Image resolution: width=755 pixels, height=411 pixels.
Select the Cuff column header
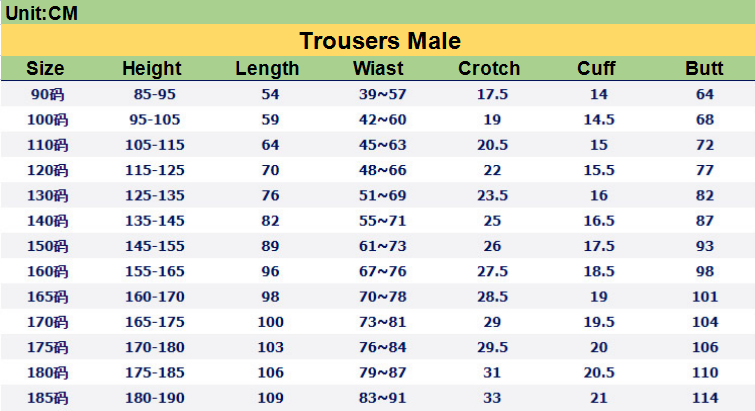[x=596, y=68]
